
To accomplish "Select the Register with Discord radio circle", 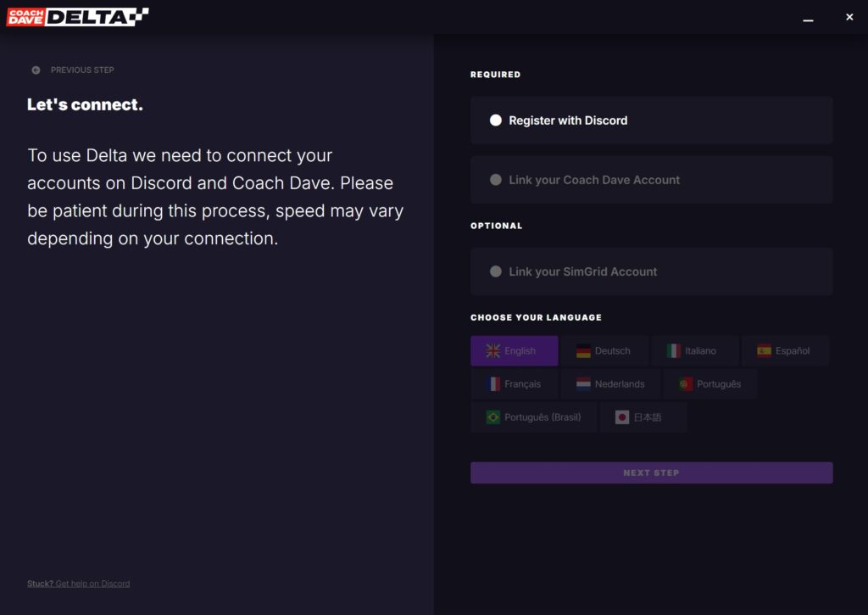I will (x=496, y=120).
